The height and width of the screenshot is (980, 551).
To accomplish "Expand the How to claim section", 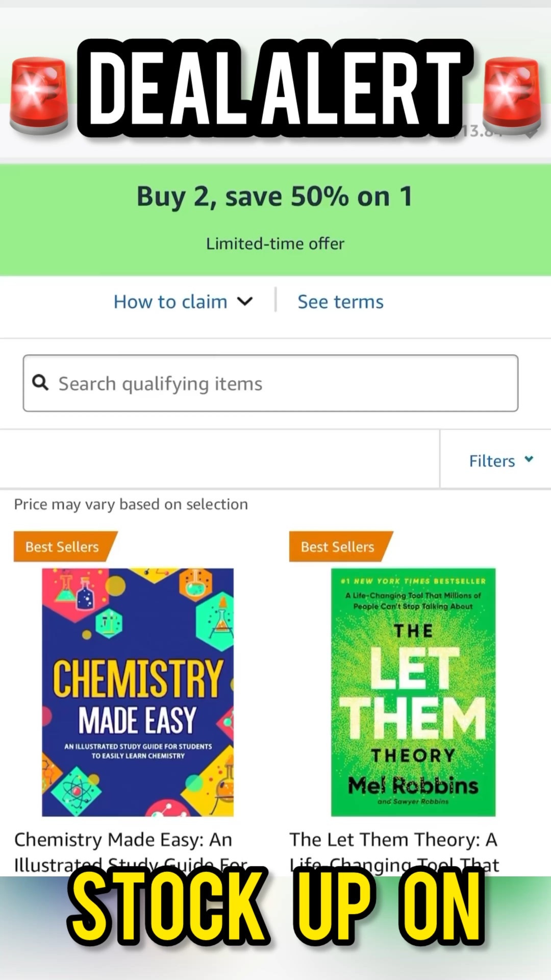I will [x=170, y=301].
